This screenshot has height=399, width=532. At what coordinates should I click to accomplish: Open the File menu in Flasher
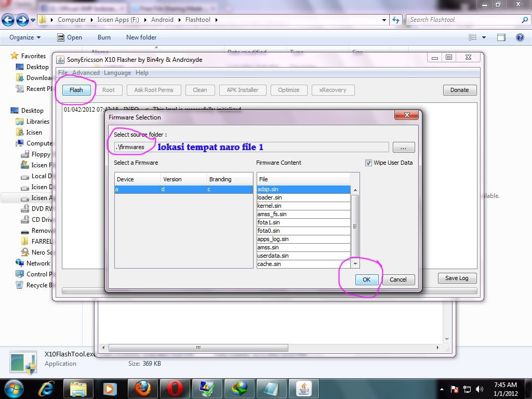(63, 73)
